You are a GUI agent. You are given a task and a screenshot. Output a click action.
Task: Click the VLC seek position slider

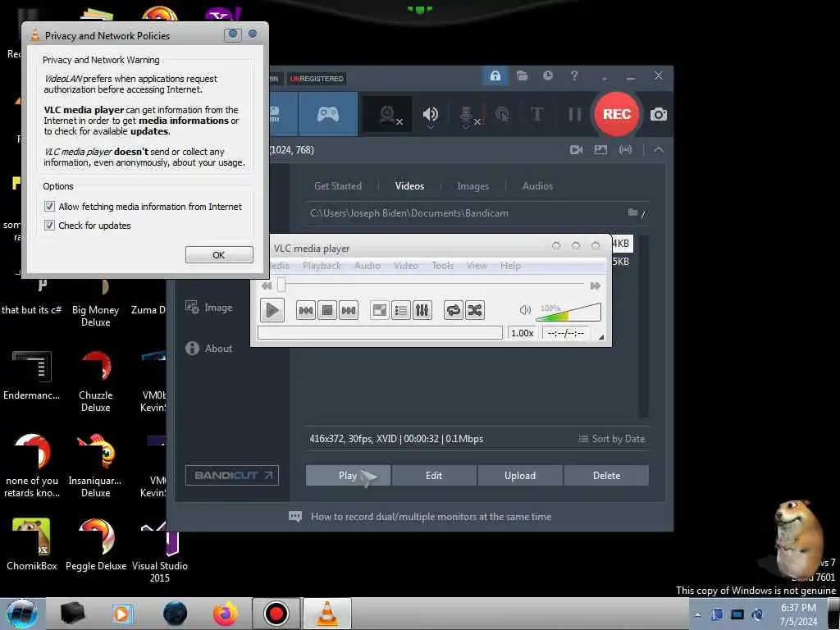(x=430, y=285)
